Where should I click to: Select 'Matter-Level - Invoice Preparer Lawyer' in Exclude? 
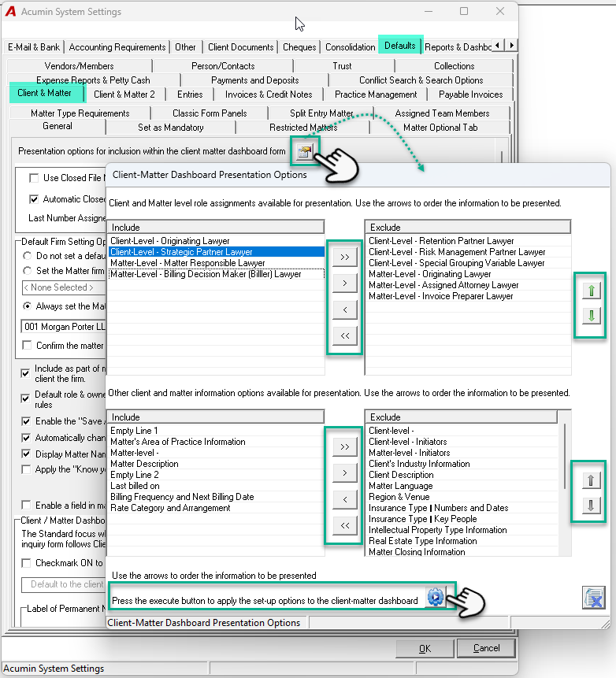coord(469,296)
